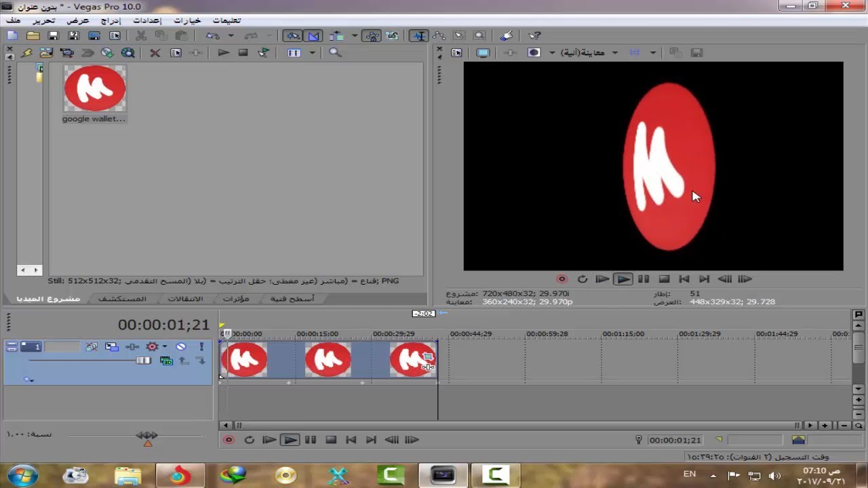Save snapshot to file in preview toolbar
868x488 pixels.
pos(696,52)
